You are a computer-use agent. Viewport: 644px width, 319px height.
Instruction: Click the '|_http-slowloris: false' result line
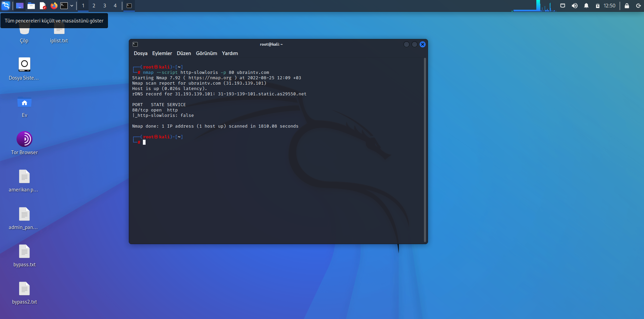pos(163,116)
